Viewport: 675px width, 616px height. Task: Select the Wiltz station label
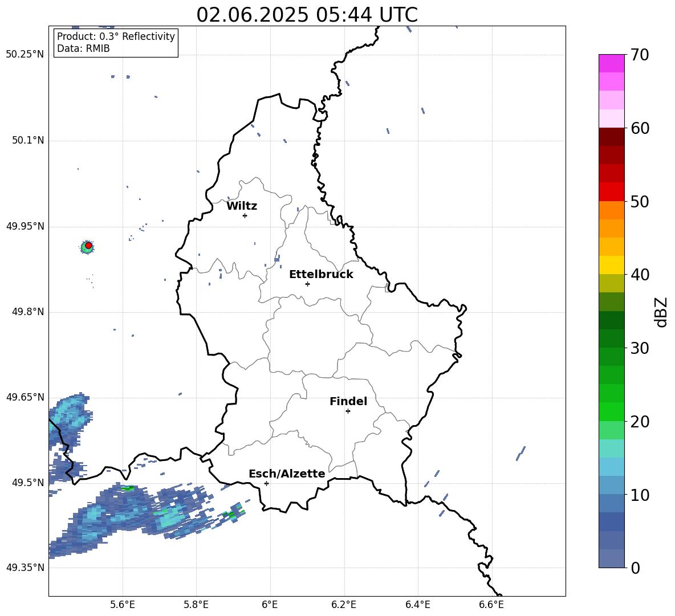242,206
